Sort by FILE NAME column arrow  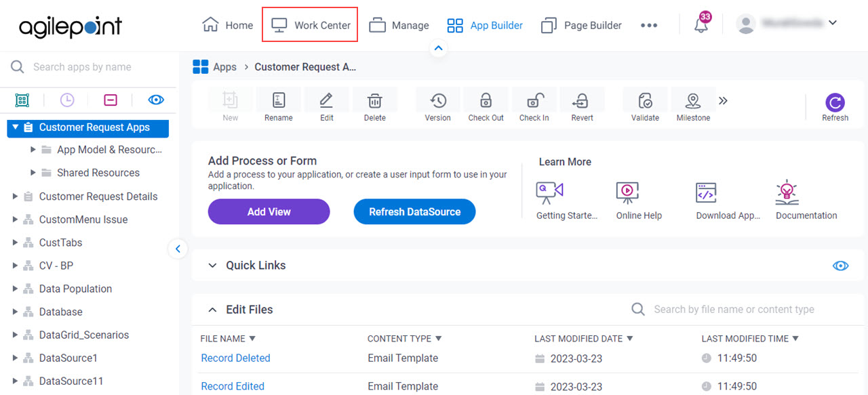252,339
